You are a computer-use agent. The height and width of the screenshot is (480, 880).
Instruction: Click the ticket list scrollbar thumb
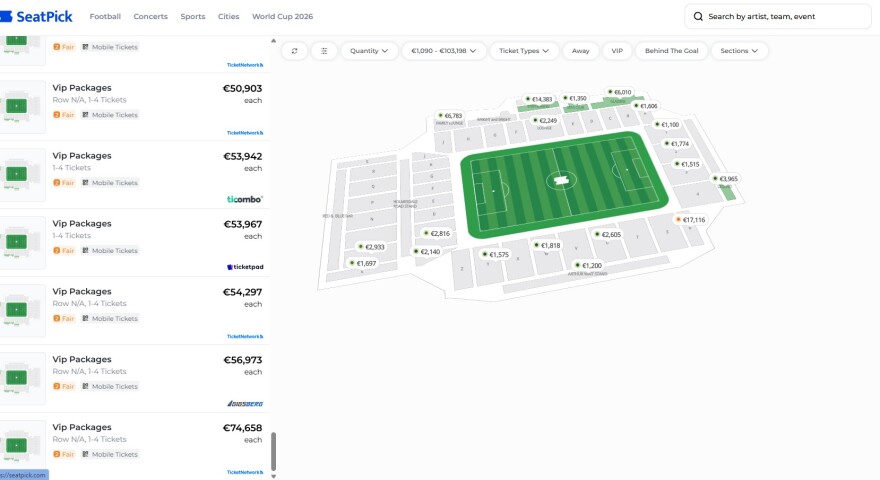(x=273, y=451)
